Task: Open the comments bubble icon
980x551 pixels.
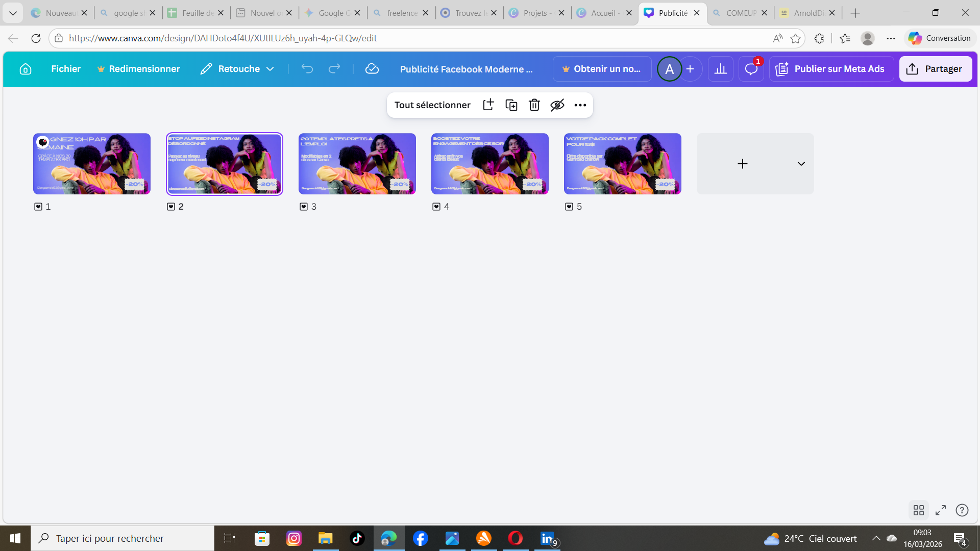Action: 751,69
